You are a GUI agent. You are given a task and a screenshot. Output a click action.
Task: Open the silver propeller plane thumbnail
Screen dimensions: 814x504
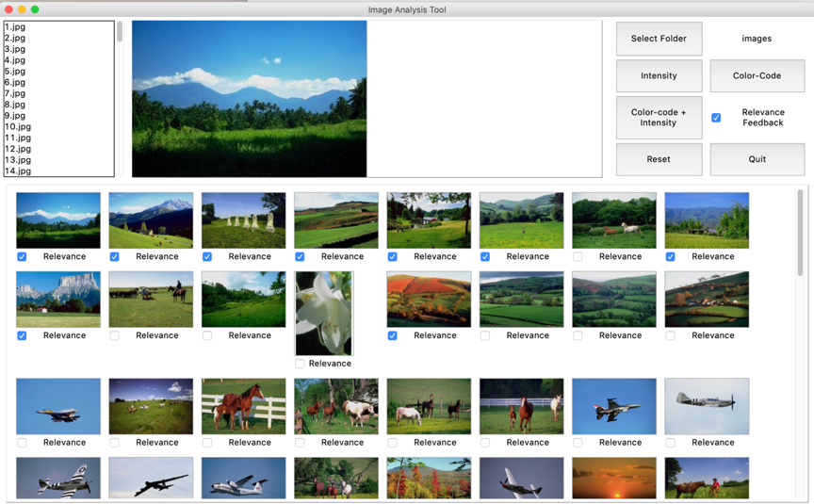pyautogui.click(x=707, y=406)
